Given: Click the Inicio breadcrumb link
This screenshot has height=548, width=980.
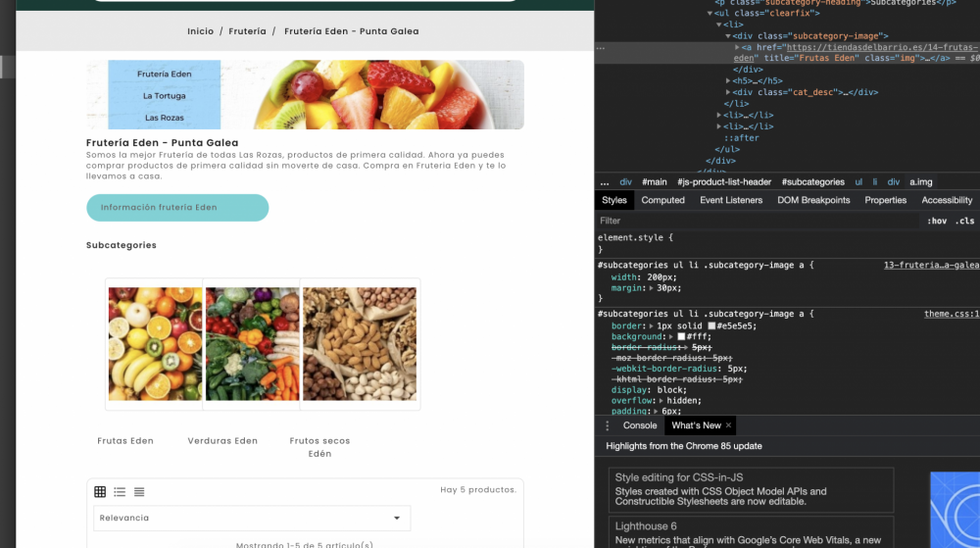Looking at the screenshot, I should (201, 31).
